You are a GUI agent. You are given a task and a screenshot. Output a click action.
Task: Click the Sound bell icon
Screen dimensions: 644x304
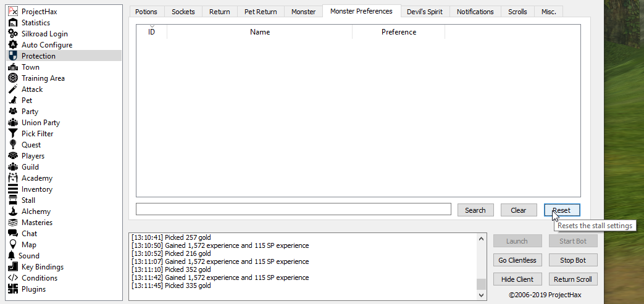[x=12, y=256]
